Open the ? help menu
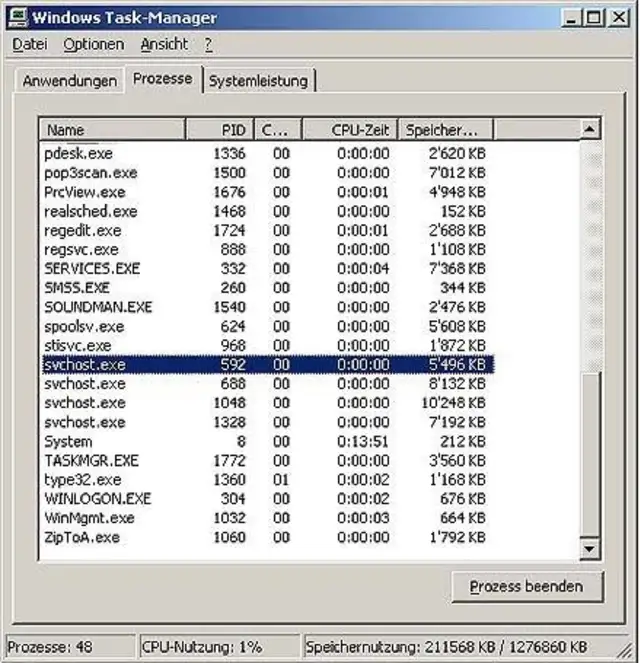This screenshot has height=663, width=640. pyautogui.click(x=208, y=44)
